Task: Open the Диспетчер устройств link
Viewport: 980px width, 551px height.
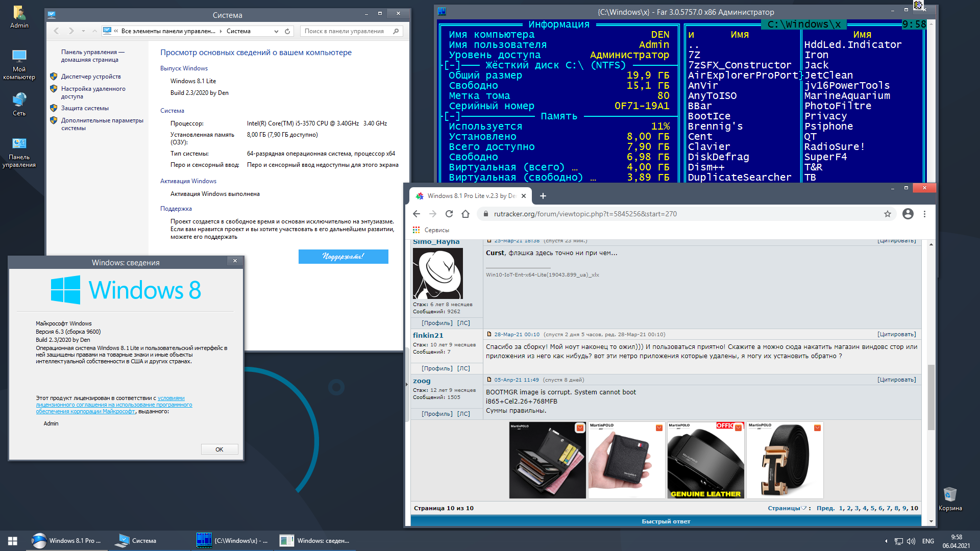Action: point(91,77)
